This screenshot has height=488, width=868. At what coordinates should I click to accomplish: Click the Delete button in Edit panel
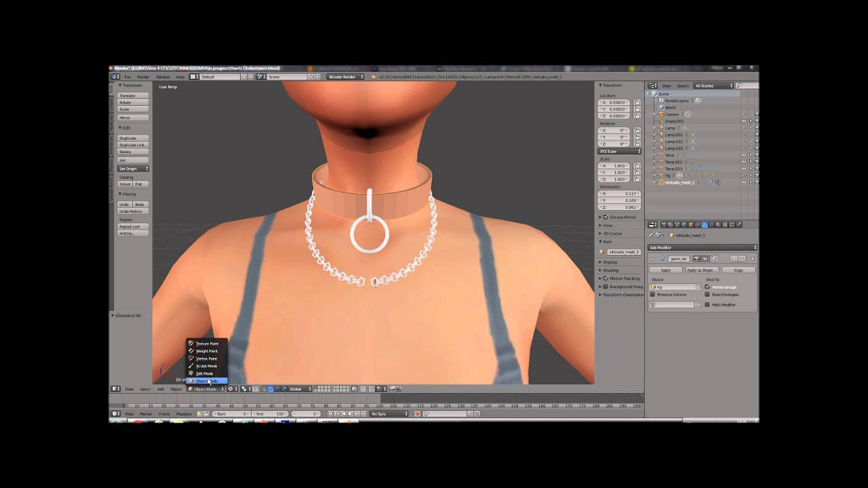133,152
